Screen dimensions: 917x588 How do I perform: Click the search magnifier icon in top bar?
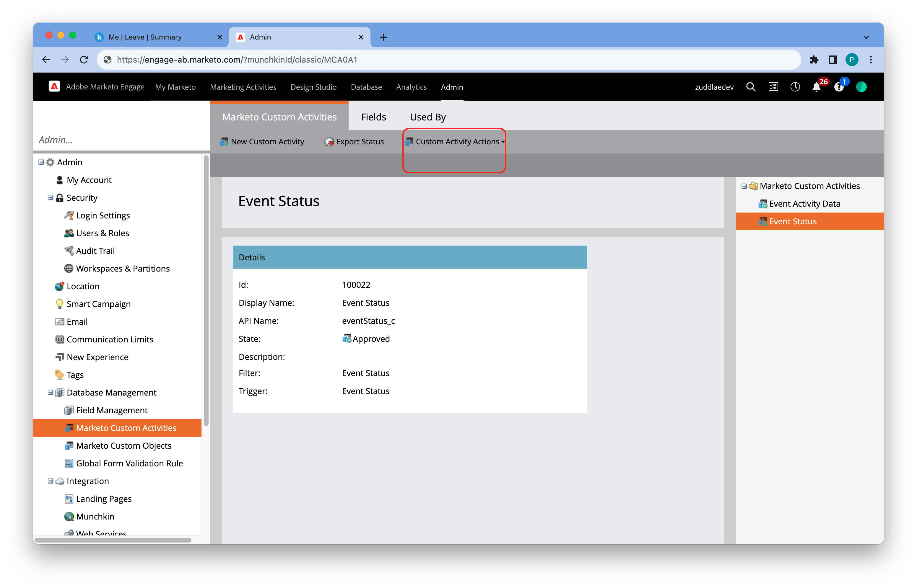click(750, 87)
